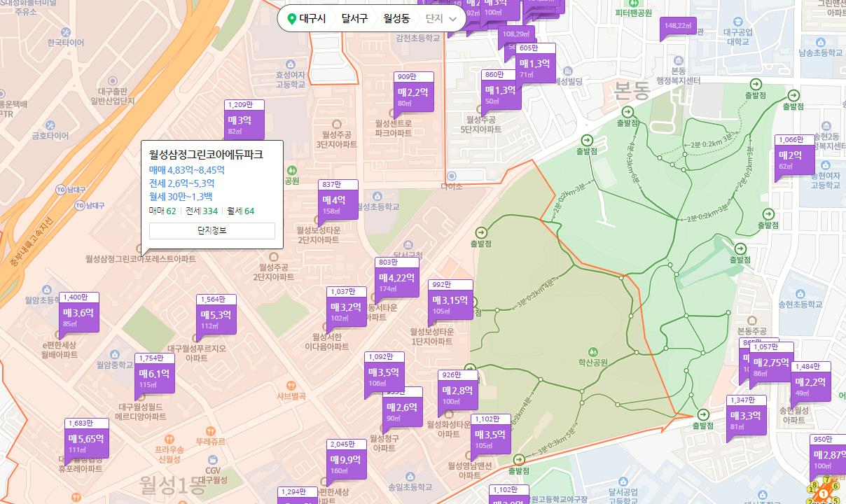Screen dimensions: 846x504
Task: Click 피터팬공원 label
Action: pos(634,13)
